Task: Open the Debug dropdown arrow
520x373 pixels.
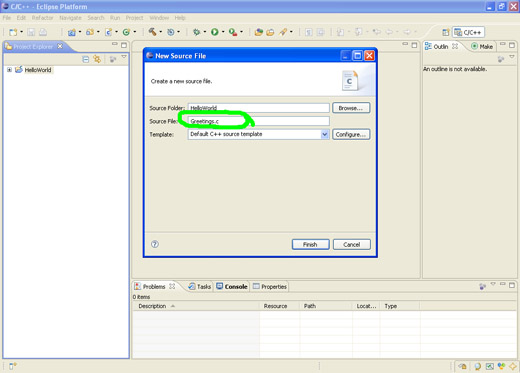Action: pyautogui.click(x=205, y=32)
